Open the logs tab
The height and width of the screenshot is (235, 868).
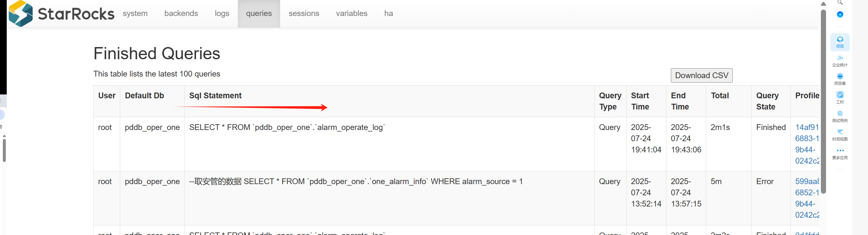(x=222, y=13)
